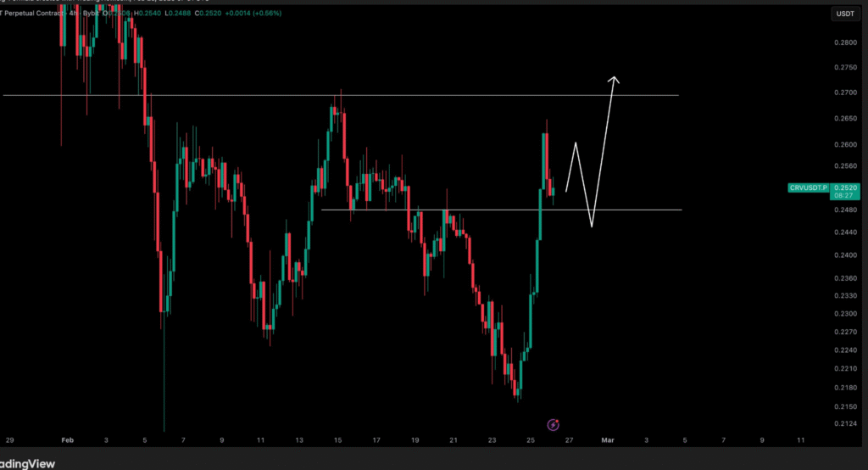Click the 0.2400 price axis label
The image size is (868, 470).
[844, 255]
